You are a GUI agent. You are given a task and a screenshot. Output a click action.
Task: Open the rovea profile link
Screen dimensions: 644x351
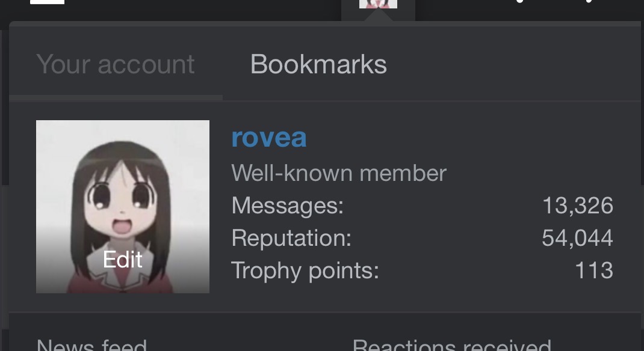269,138
